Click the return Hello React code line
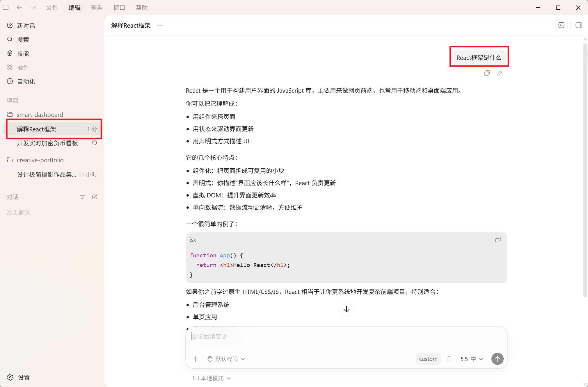The image size is (588, 387). point(243,265)
